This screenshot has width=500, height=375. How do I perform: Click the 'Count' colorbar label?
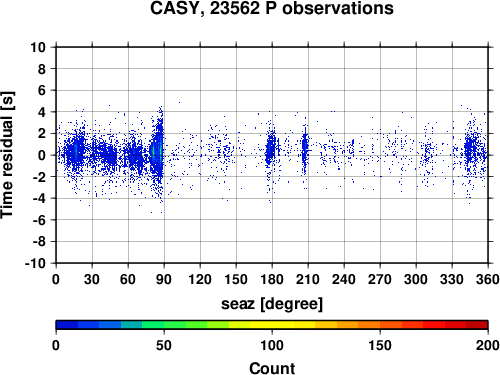pyautogui.click(x=272, y=368)
